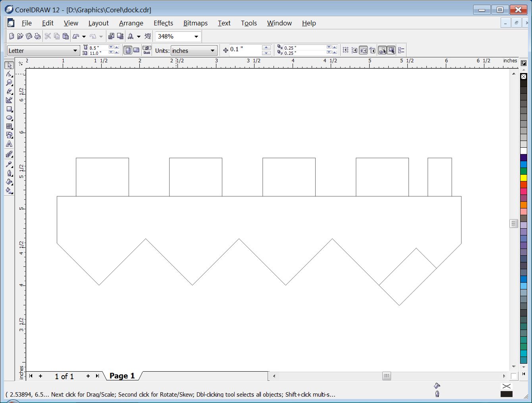
Task: Open the Arrange menu
Action: (x=131, y=23)
